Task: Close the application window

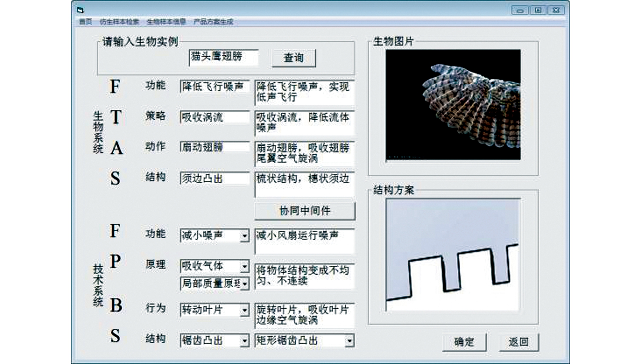Action: tap(556, 10)
